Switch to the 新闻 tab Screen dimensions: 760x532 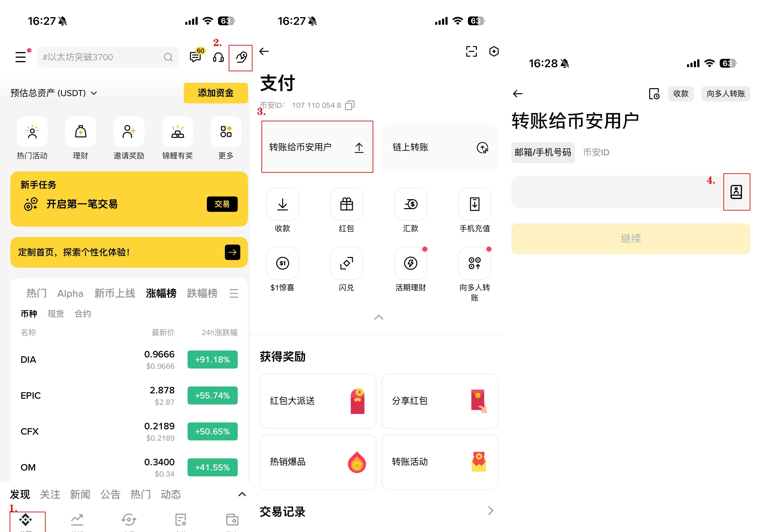click(x=80, y=494)
